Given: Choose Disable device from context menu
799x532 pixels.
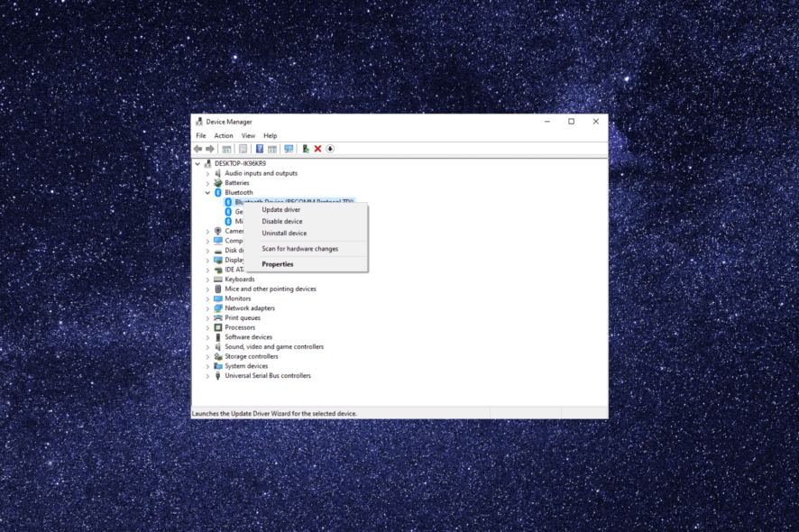Looking at the screenshot, I should 306,221.
